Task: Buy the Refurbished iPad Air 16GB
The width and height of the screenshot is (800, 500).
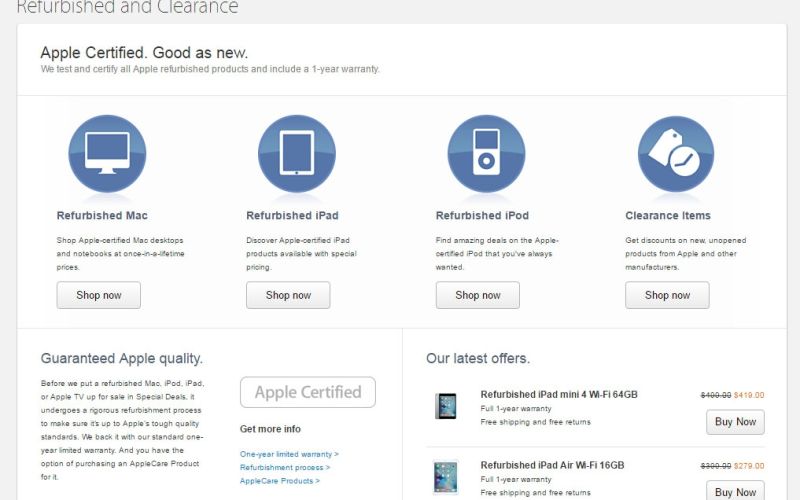Action: point(736,491)
